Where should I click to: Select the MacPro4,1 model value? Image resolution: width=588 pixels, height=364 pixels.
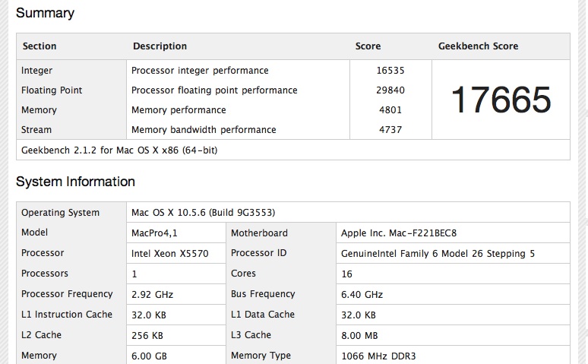[154, 233]
